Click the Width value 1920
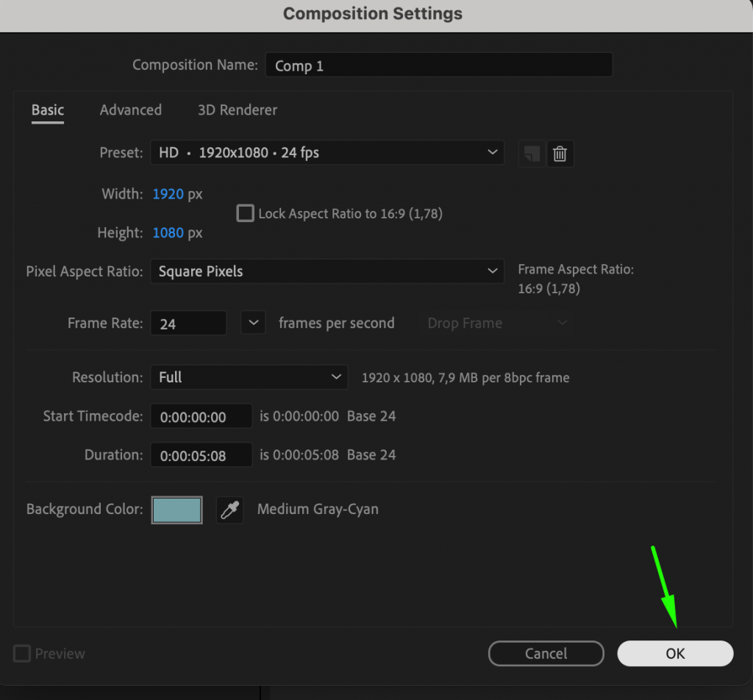This screenshot has width=753, height=700. pos(168,194)
